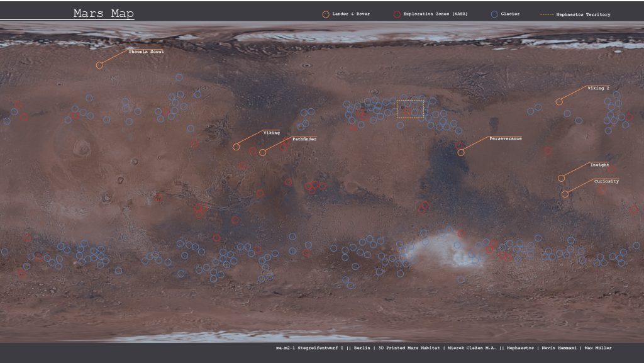The width and height of the screenshot is (644, 363).
Task: Select the Perseverance rover marker circle
Action: [461, 152]
